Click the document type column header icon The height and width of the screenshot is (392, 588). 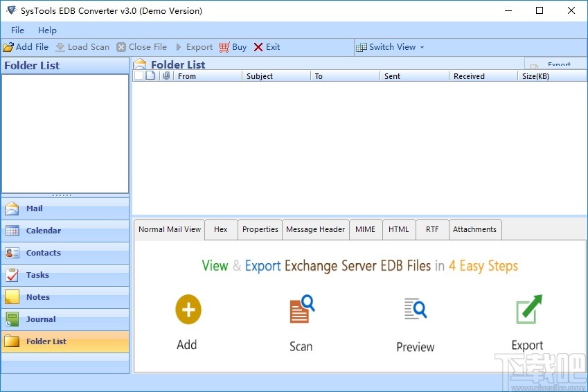pyautogui.click(x=150, y=75)
